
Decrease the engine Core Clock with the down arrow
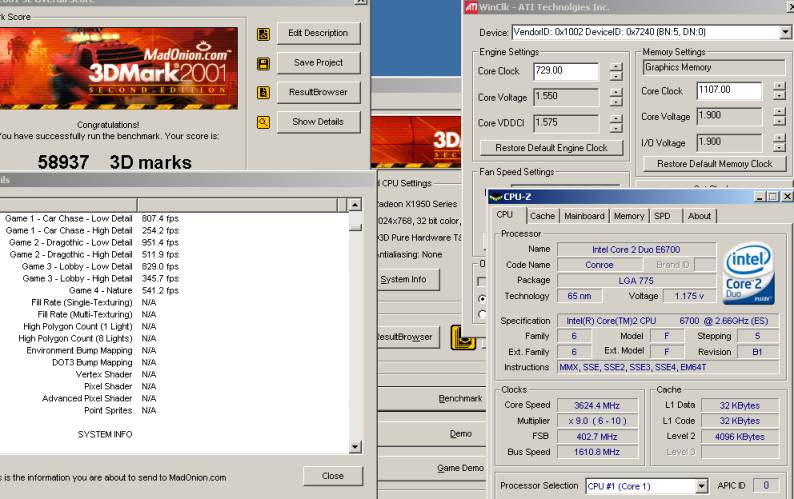tap(616, 76)
